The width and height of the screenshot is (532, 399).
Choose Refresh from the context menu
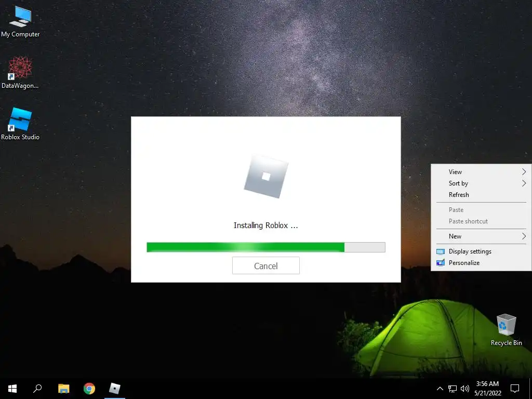coord(481,195)
